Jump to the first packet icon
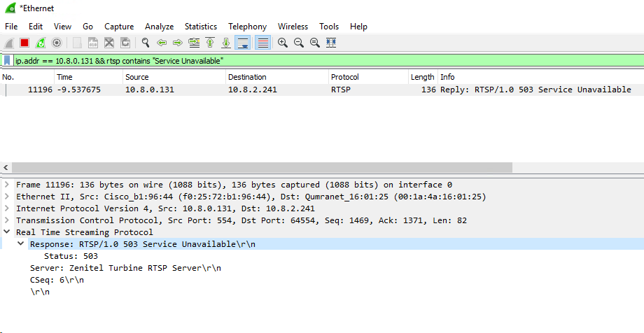 point(210,43)
